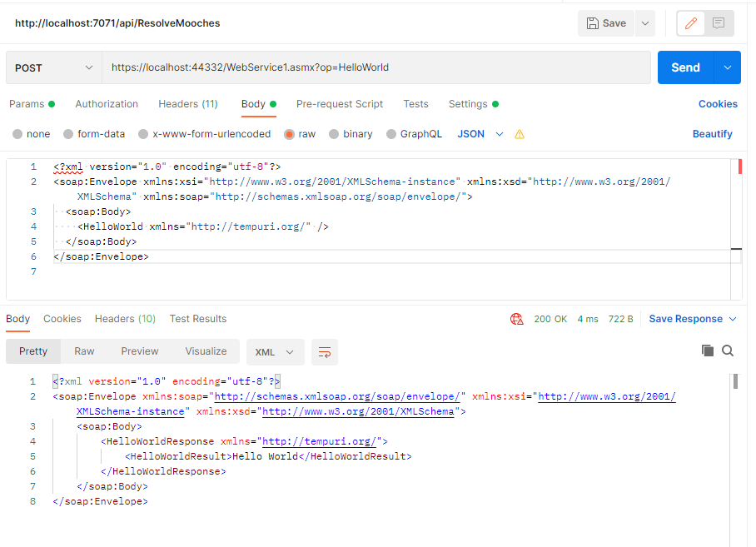Select the request Body tab
The height and width of the screenshot is (547, 756).
pos(258,104)
